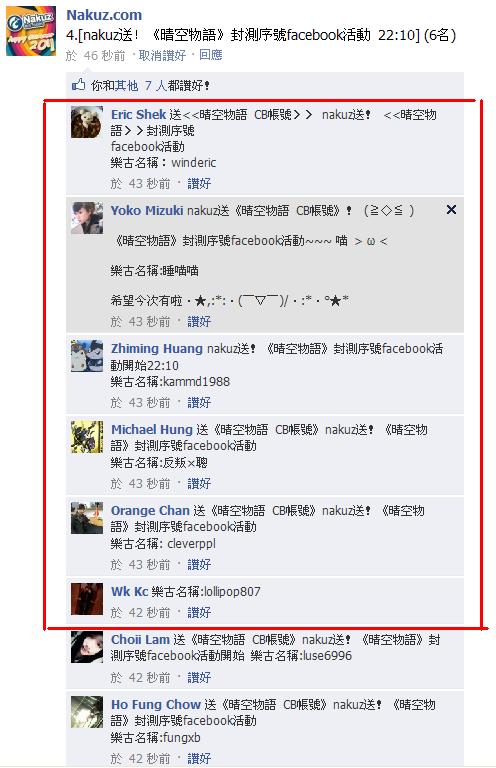Screen dimensions: 496x768
Task: Open Orange Chan's profile picture
Action: (87, 518)
